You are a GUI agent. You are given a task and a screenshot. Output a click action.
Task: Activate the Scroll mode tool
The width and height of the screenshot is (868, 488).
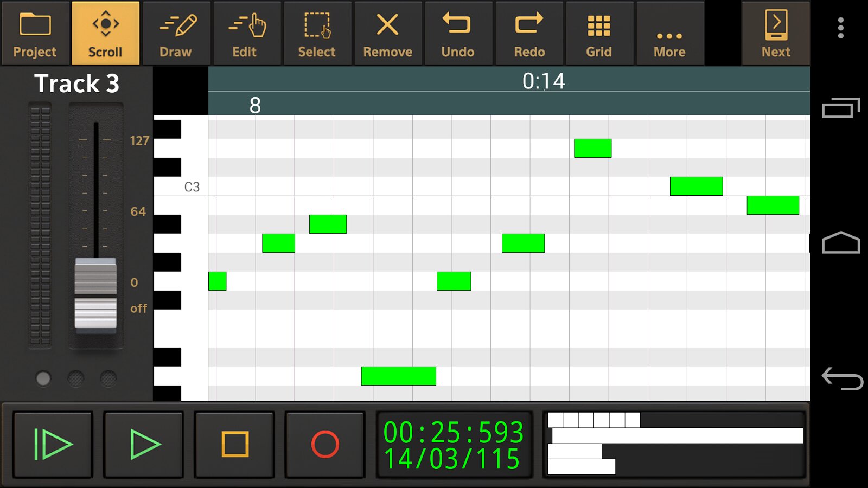105,33
